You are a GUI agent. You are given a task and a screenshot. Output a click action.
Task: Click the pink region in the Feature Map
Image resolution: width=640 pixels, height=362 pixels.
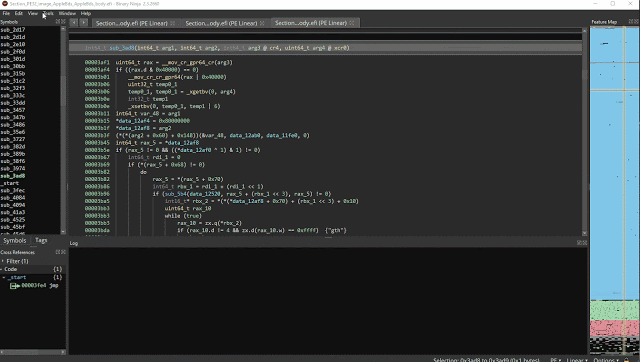(x=614, y=328)
